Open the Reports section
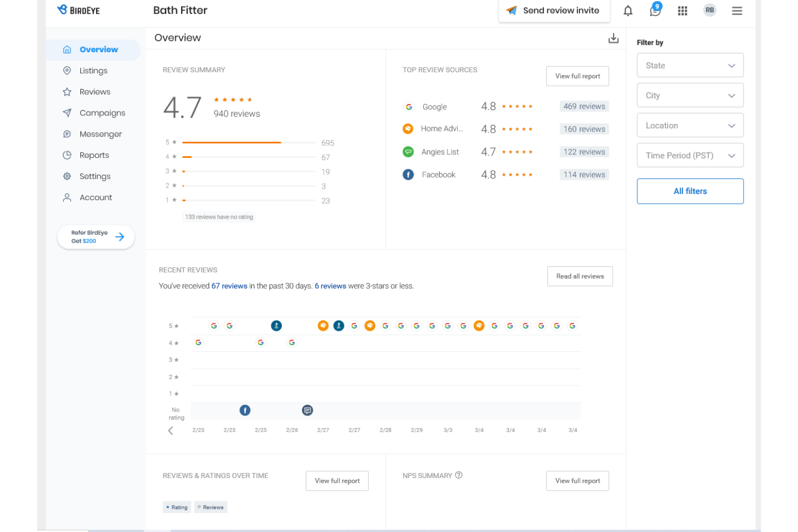798x532 pixels. (93, 155)
